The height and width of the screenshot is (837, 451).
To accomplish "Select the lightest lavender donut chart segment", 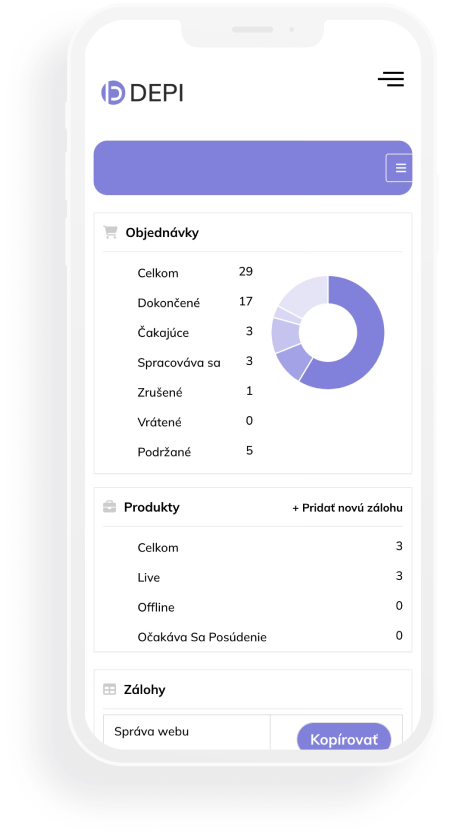I will [304, 298].
